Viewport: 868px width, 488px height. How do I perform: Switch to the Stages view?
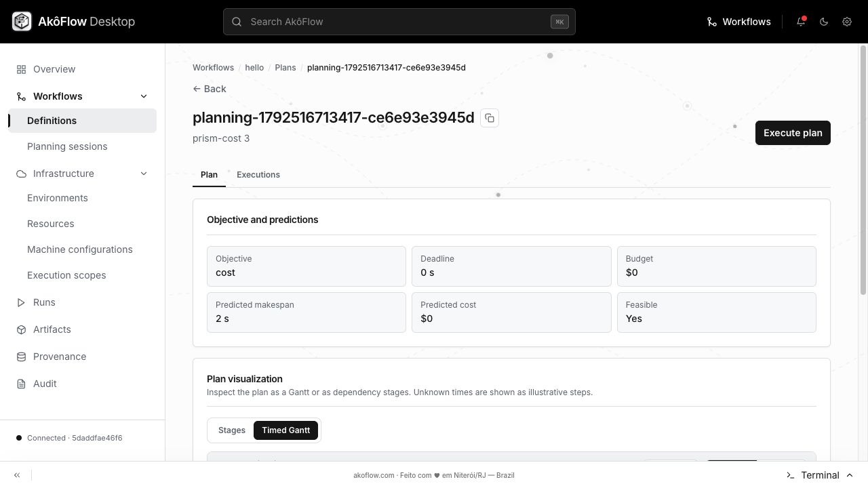(232, 430)
